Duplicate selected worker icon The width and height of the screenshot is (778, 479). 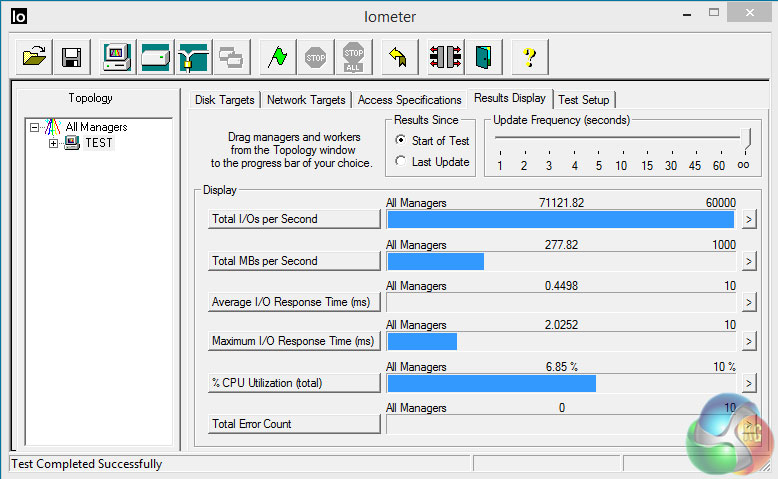click(231, 57)
